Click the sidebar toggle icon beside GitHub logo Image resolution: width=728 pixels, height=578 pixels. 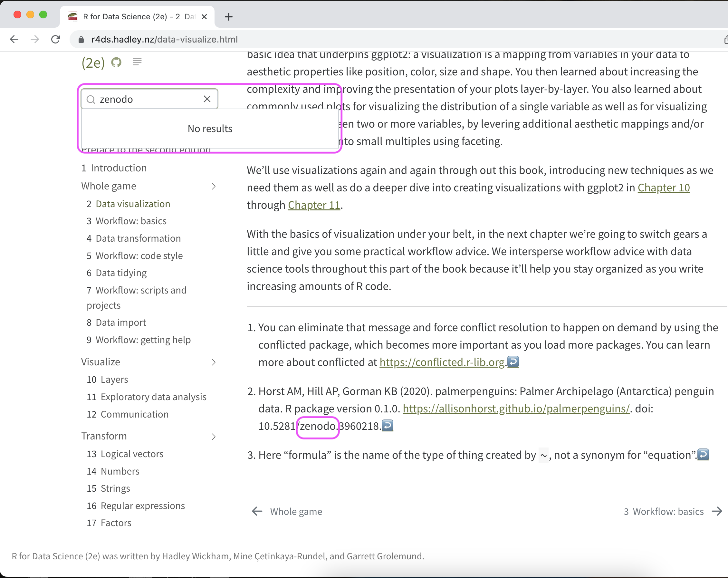tap(137, 62)
